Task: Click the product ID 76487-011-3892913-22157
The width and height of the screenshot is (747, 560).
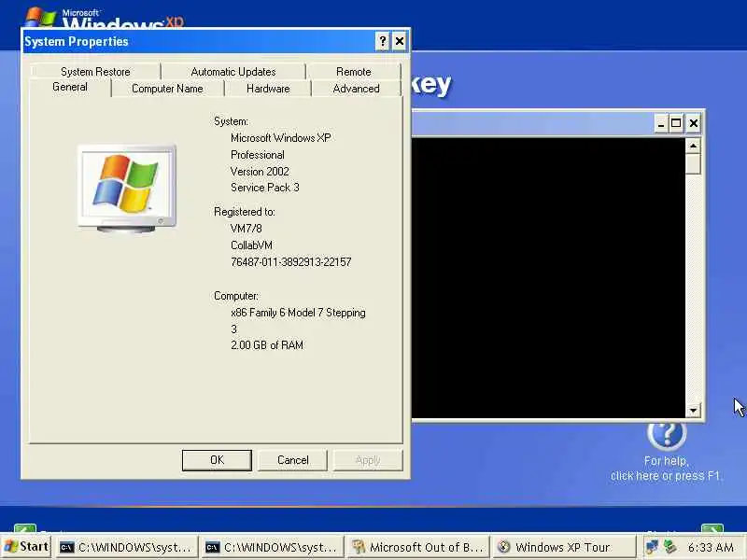Action: click(x=291, y=262)
